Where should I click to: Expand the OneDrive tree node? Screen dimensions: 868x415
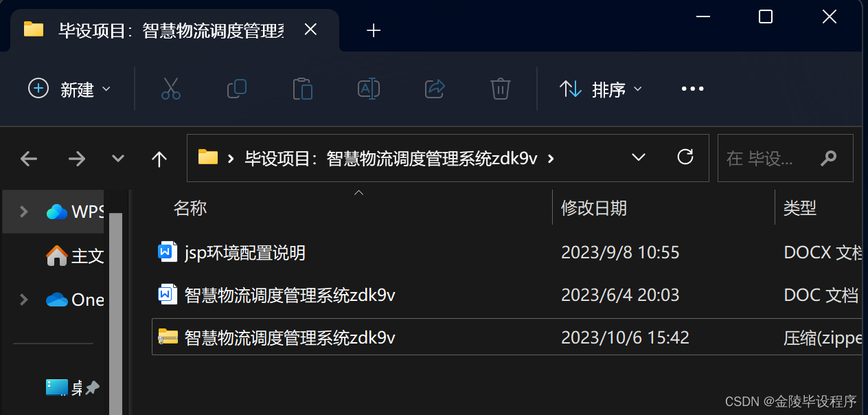point(23,299)
